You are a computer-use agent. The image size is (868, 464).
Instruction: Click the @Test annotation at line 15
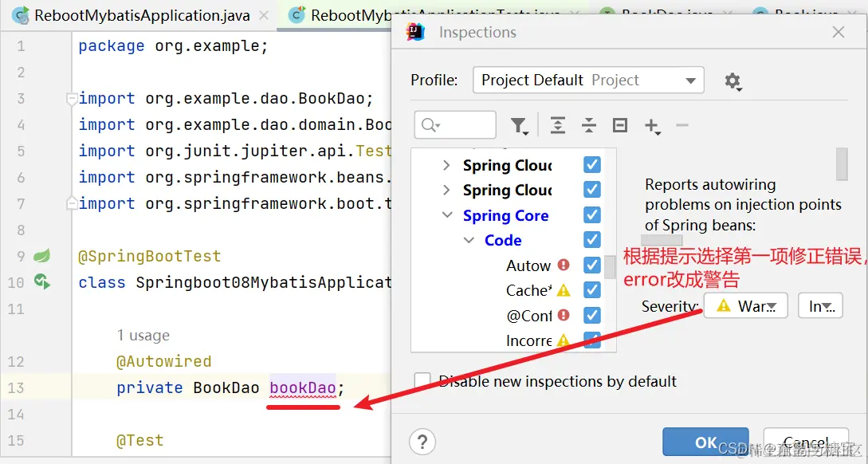[x=140, y=440]
